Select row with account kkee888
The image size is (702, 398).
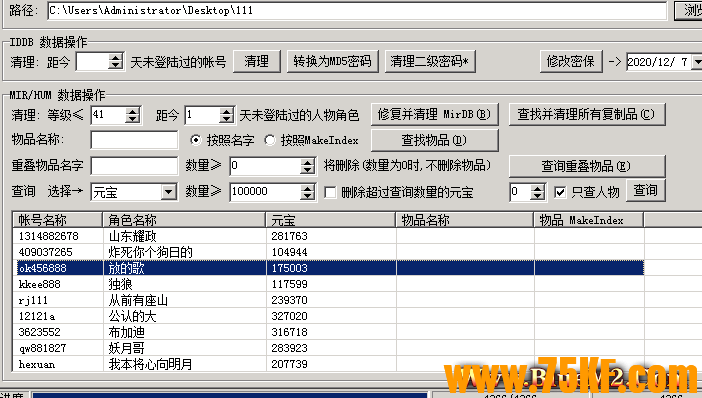pyautogui.click(x=329, y=284)
